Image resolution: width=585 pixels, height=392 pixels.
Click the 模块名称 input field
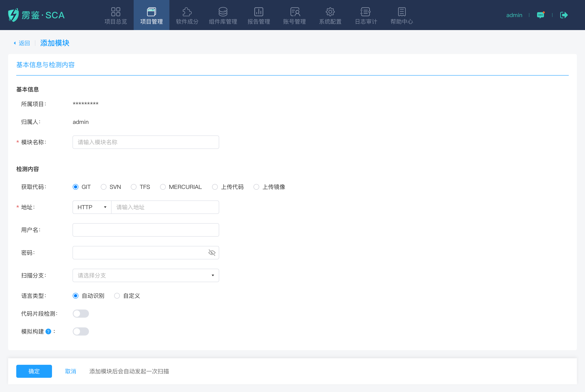(x=146, y=142)
